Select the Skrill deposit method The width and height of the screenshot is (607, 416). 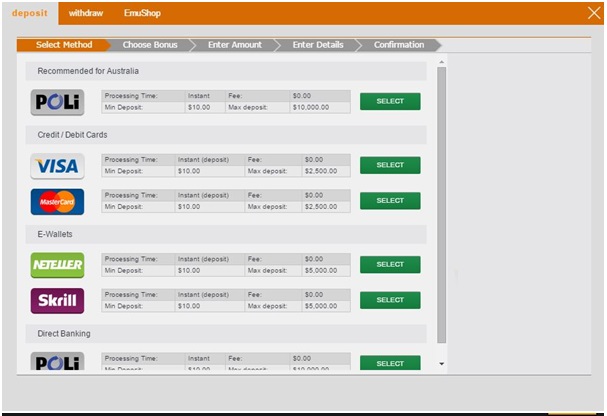(x=390, y=300)
